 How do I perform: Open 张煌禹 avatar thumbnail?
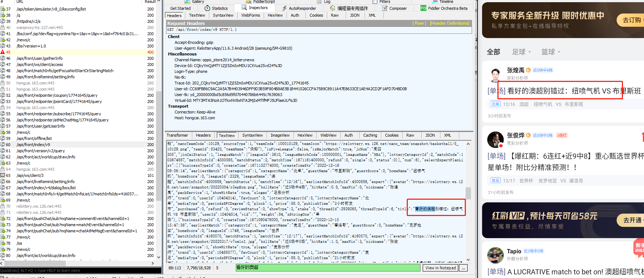pos(495,75)
